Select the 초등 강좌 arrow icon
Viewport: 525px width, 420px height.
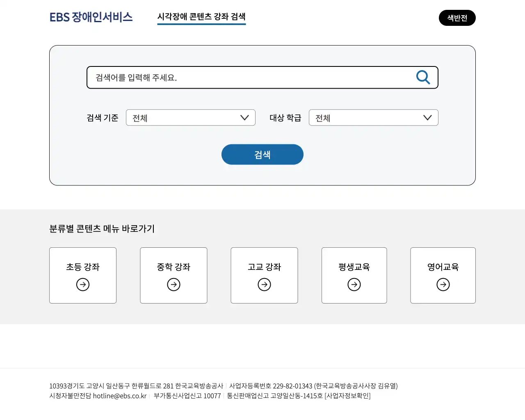(83, 284)
